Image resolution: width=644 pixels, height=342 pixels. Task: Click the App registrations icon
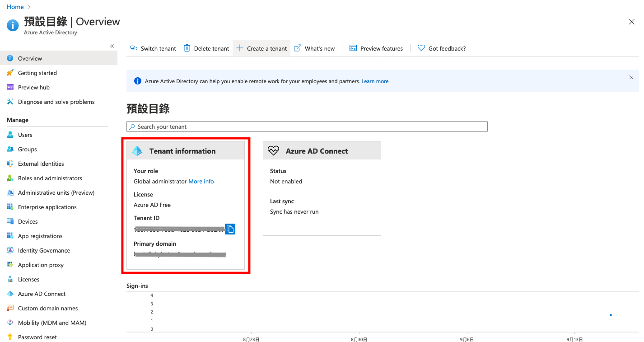click(x=10, y=236)
